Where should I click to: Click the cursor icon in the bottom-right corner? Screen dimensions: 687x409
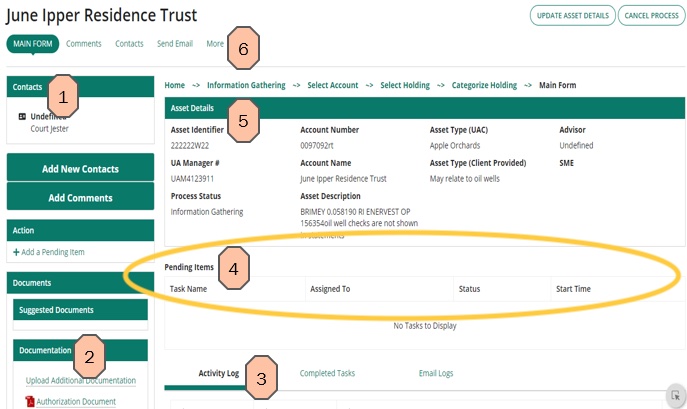point(675,396)
